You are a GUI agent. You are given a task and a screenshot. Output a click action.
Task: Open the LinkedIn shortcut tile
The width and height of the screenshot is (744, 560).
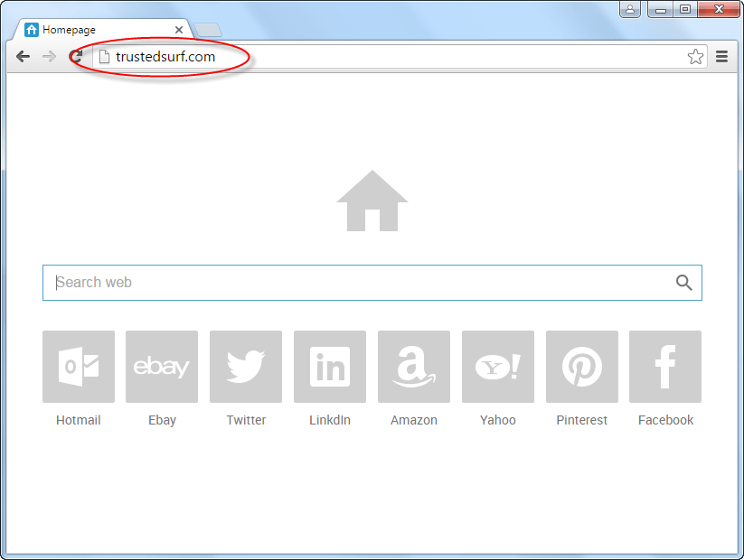point(330,367)
